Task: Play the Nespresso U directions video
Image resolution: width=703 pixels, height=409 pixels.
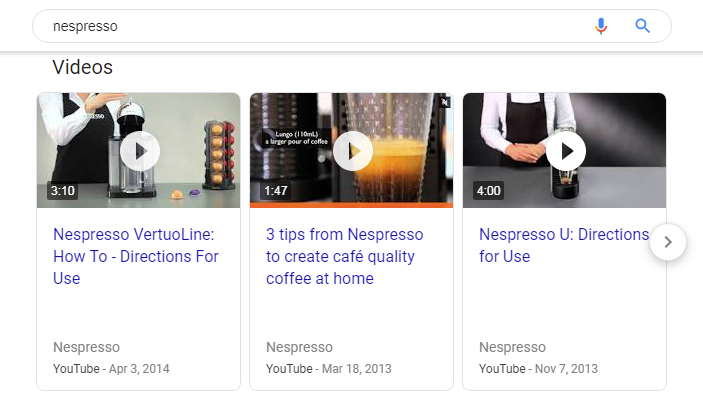Action: tap(566, 151)
